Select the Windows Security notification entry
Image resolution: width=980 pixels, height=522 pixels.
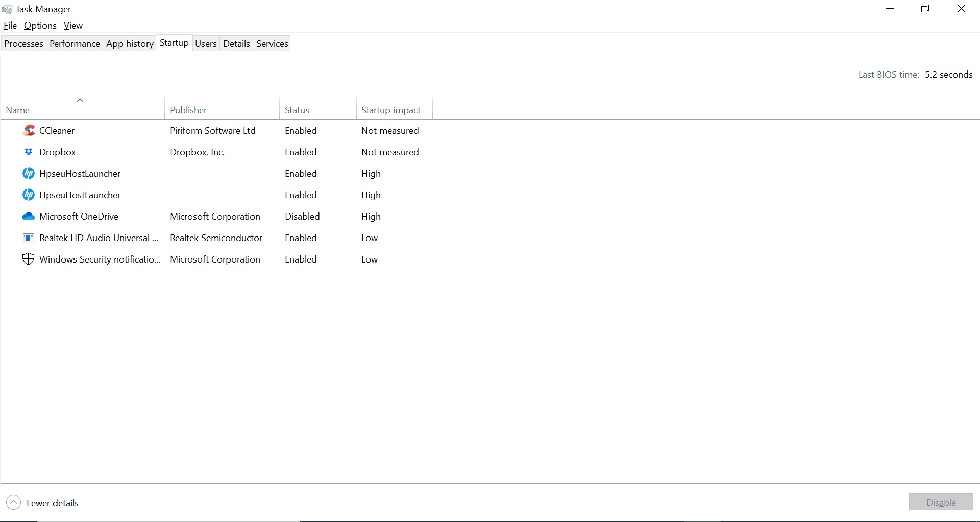[x=100, y=259]
